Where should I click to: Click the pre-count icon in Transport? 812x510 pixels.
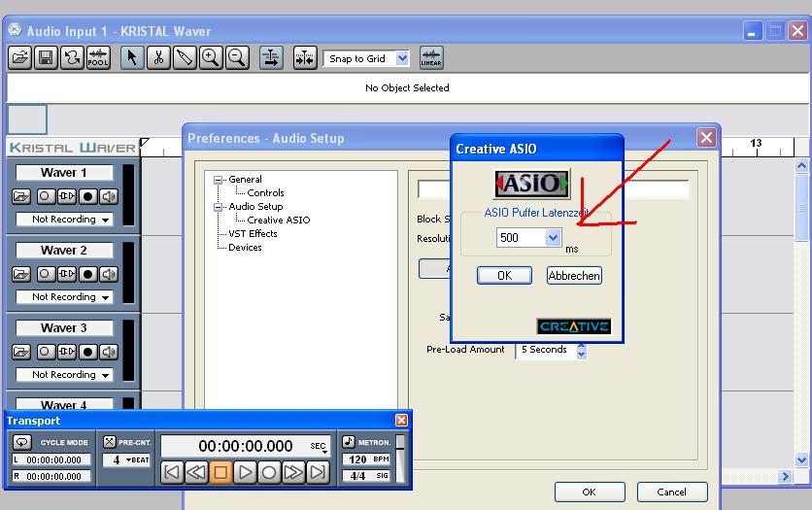[x=109, y=442]
